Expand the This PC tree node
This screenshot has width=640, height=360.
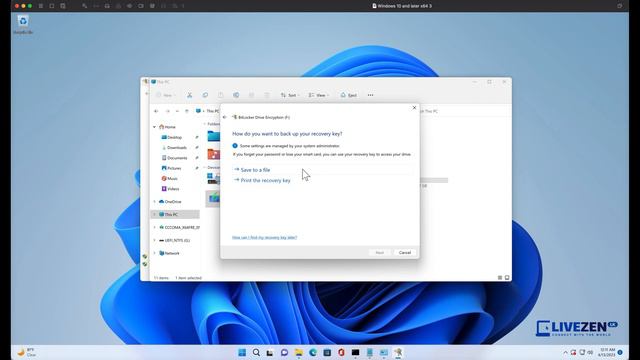click(154, 214)
